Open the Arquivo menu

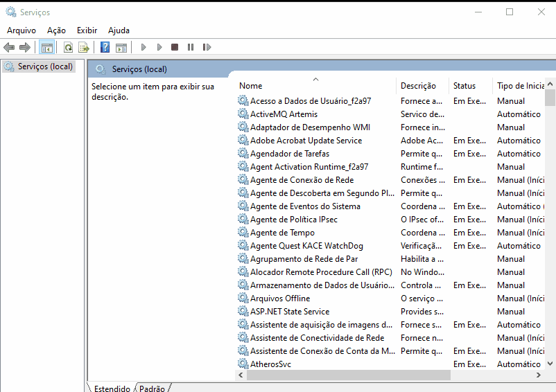[x=21, y=30]
